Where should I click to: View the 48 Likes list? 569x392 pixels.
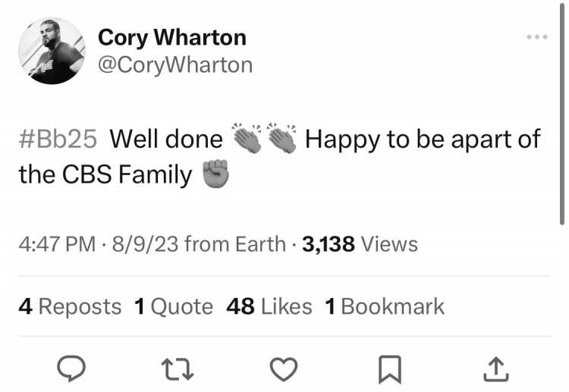pyautogui.click(x=269, y=307)
